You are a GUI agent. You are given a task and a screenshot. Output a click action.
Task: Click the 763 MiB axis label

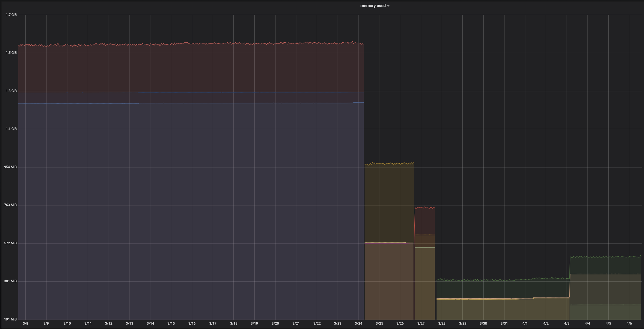pos(11,205)
